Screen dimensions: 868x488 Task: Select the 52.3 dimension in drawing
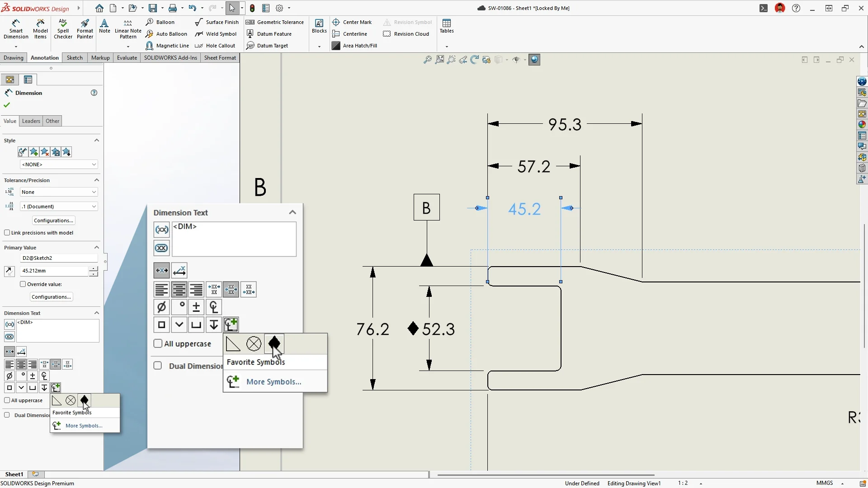point(438,329)
